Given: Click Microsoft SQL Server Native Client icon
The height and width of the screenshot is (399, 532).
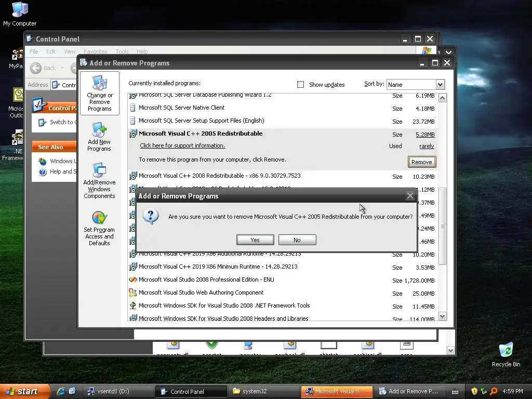Looking at the screenshot, I should pos(132,108).
